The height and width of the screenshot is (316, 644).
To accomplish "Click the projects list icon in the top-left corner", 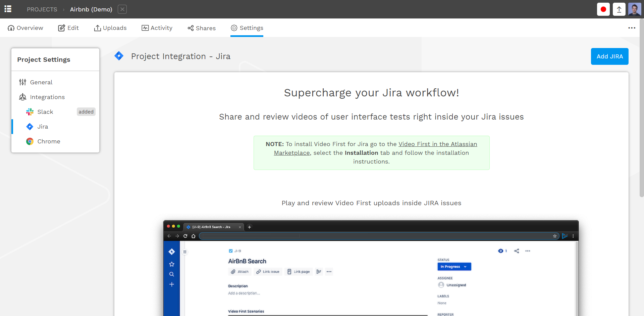I will coord(8,9).
